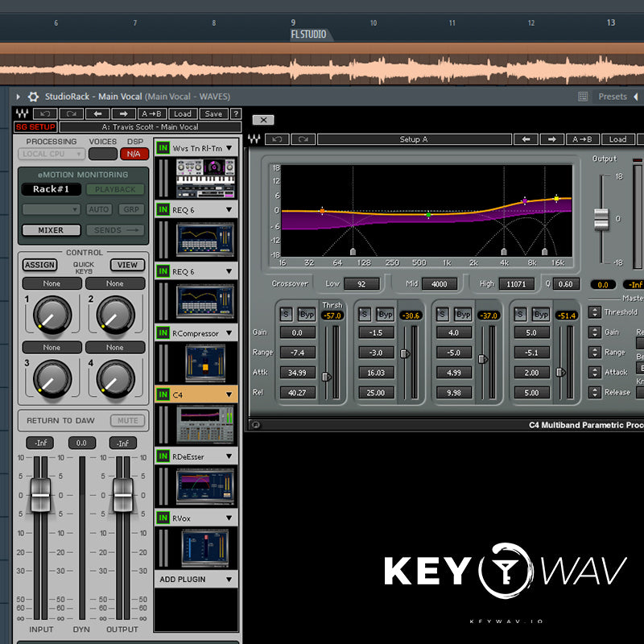The width and height of the screenshot is (644, 644).
Task: Expand the RCompressor plugin menu arrow
Action: pyautogui.click(x=229, y=332)
